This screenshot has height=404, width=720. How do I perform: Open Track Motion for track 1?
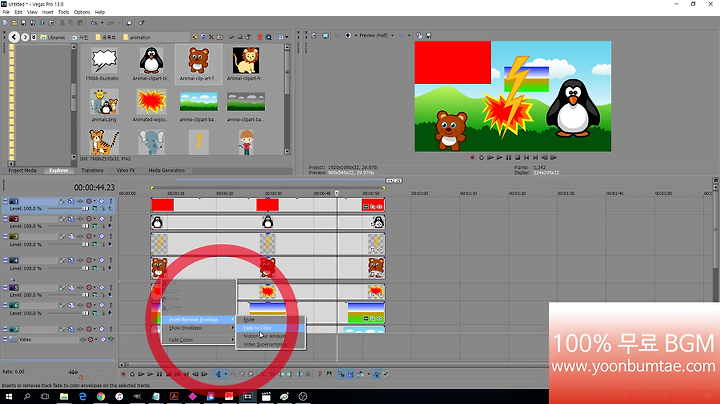71,201
